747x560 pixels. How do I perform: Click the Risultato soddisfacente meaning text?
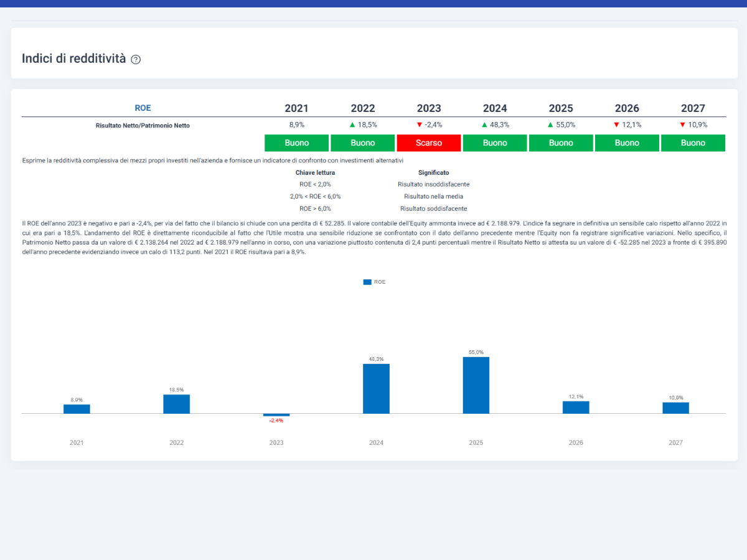coord(433,208)
